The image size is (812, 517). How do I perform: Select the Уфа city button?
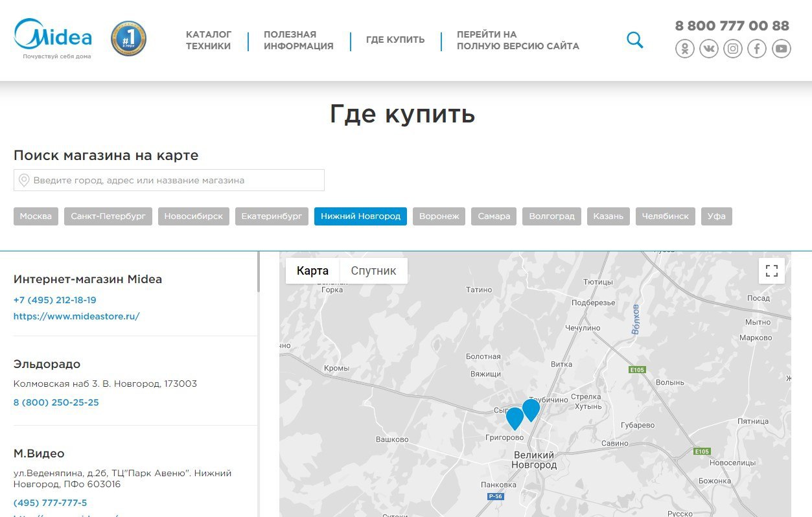(716, 216)
